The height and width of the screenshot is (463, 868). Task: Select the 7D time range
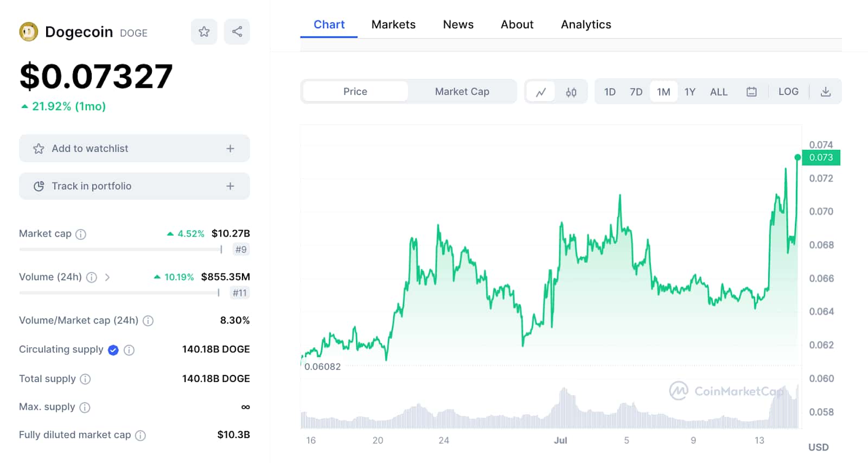pos(636,92)
